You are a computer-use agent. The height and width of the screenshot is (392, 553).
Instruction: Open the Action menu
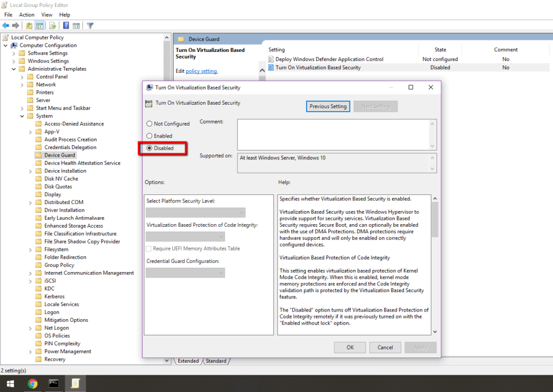(x=27, y=15)
